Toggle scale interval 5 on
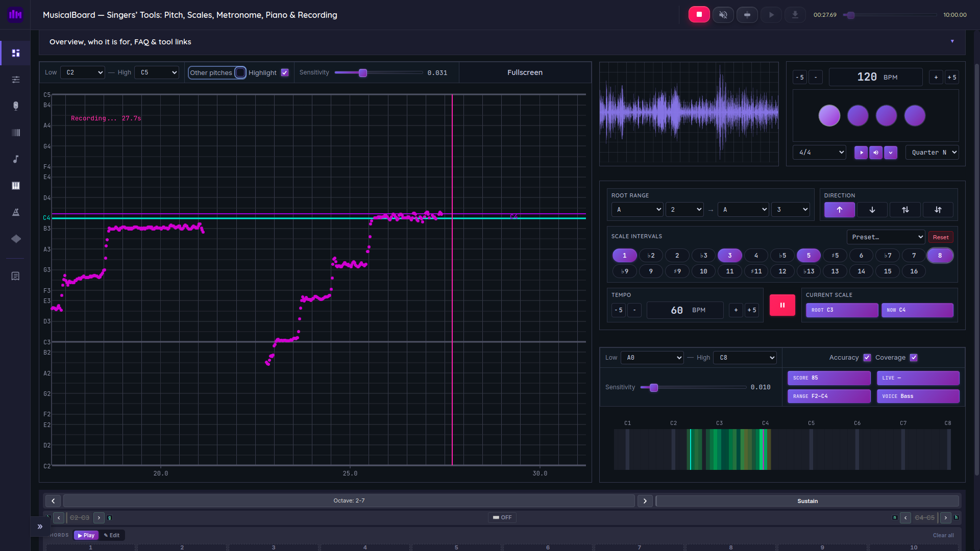This screenshot has height=551, width=980. coord(808,256)
